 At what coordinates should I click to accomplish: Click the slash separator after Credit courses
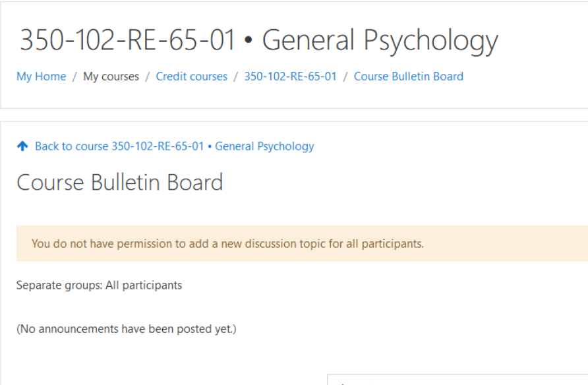pos(236,76)
